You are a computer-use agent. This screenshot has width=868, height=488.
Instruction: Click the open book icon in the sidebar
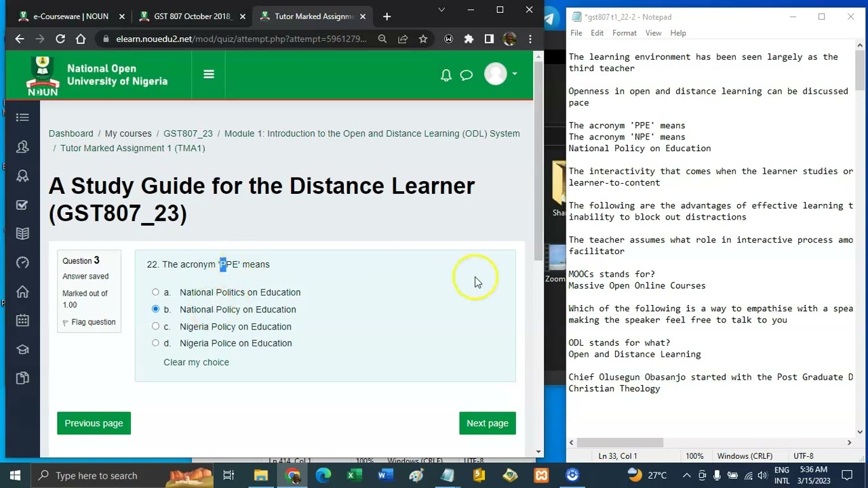coord(22,234)
